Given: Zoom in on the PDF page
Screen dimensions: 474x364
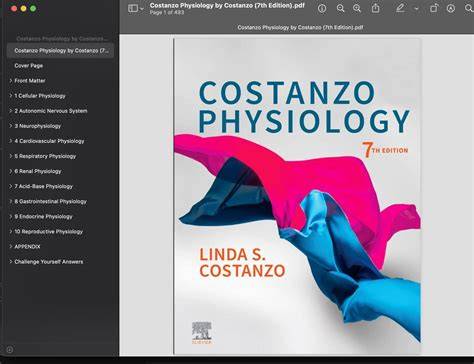Looking at the screenshot, I should point(357,8).
